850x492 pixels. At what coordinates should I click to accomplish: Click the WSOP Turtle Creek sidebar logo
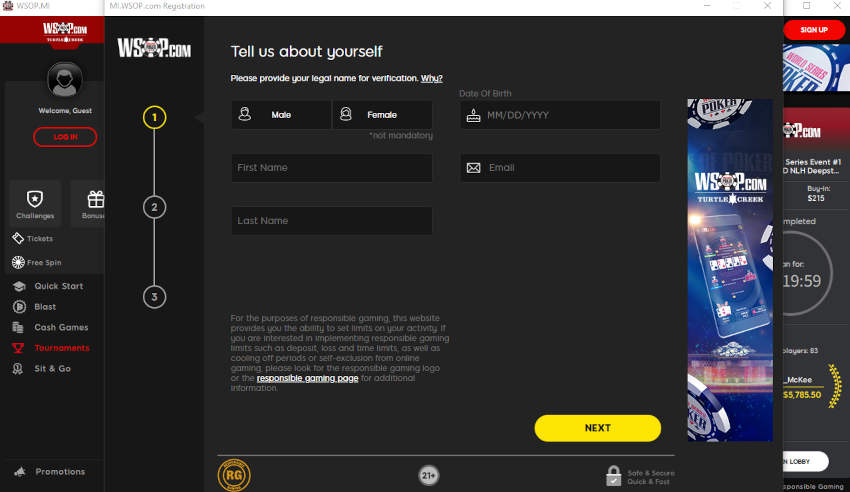click(65, 31)
